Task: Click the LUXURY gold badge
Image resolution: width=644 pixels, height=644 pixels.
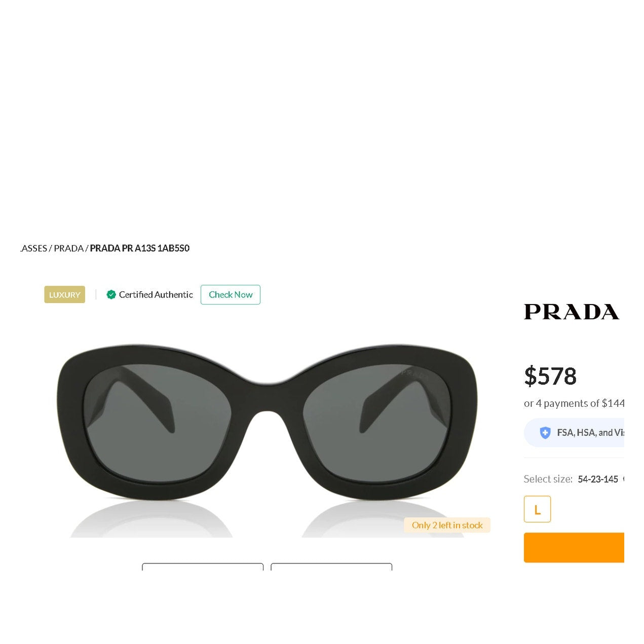Action: click(x=64, y=294)
